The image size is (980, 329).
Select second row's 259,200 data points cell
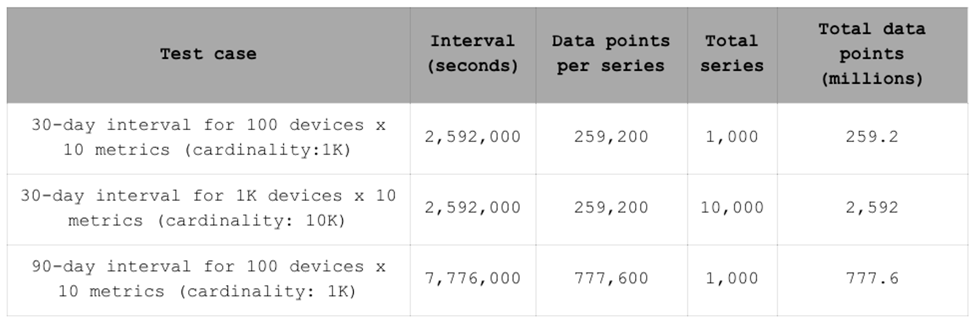[x=611, y=209]
